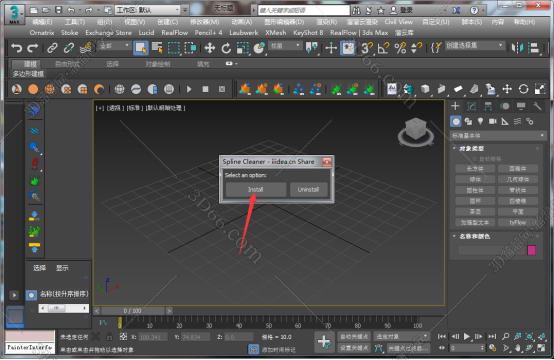
Task: Open the selection filter dropdown
Action: pos(114,46)
